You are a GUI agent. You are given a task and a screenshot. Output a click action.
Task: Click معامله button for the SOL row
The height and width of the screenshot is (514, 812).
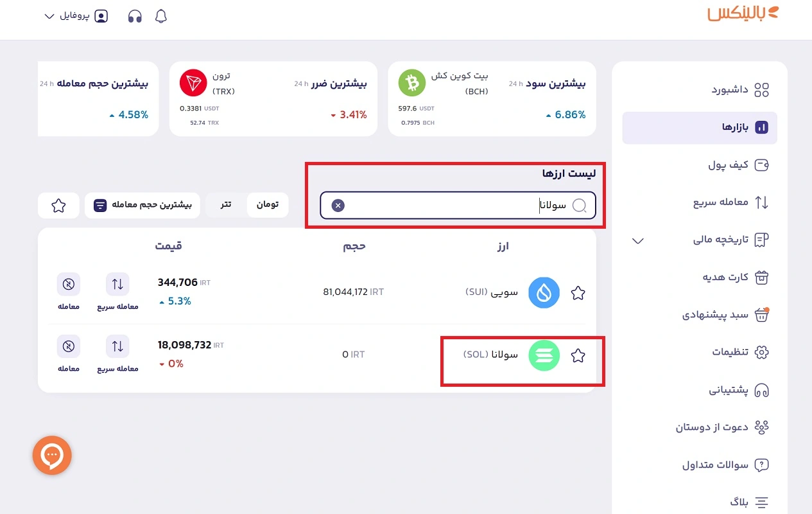(69, 354)
